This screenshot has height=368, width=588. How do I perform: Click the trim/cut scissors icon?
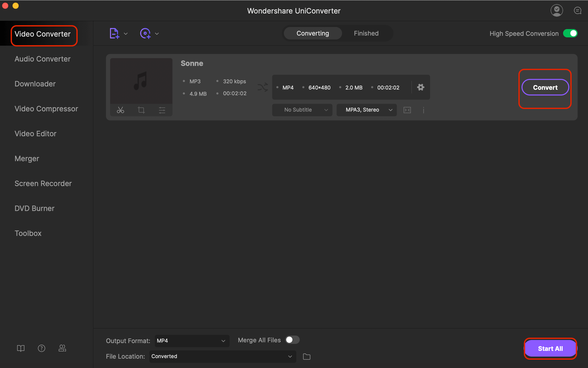click(x=120, y=110)
